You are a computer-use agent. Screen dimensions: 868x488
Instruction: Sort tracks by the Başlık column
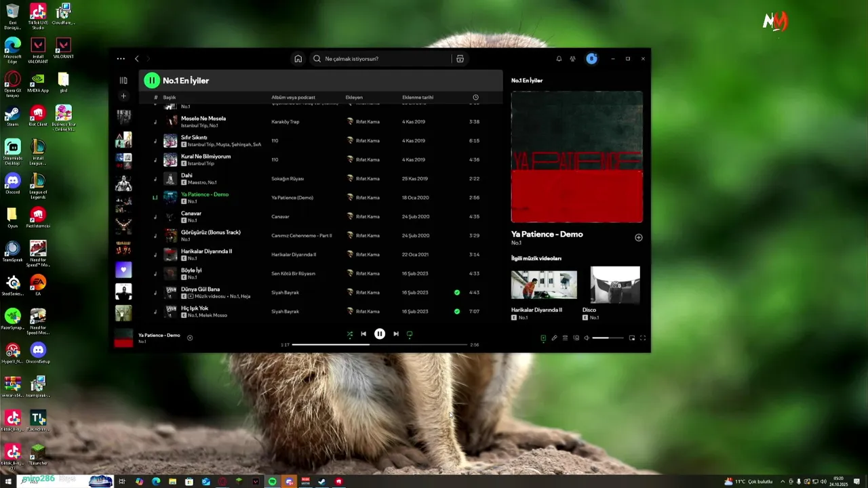click(x=169, y=98)
